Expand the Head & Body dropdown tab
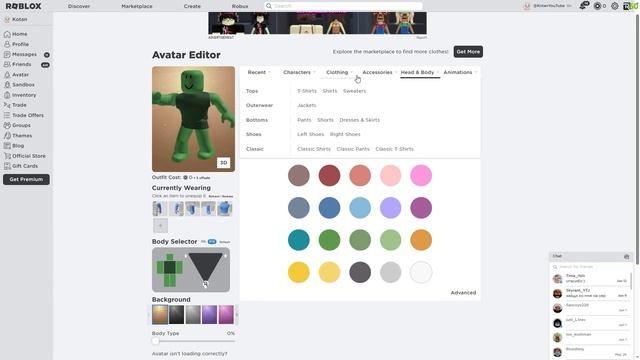Screen dimensions: 640x360 420,72
